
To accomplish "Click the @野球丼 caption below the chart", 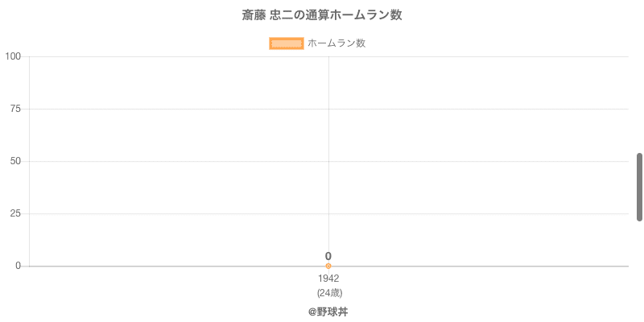I will point(328,312).
